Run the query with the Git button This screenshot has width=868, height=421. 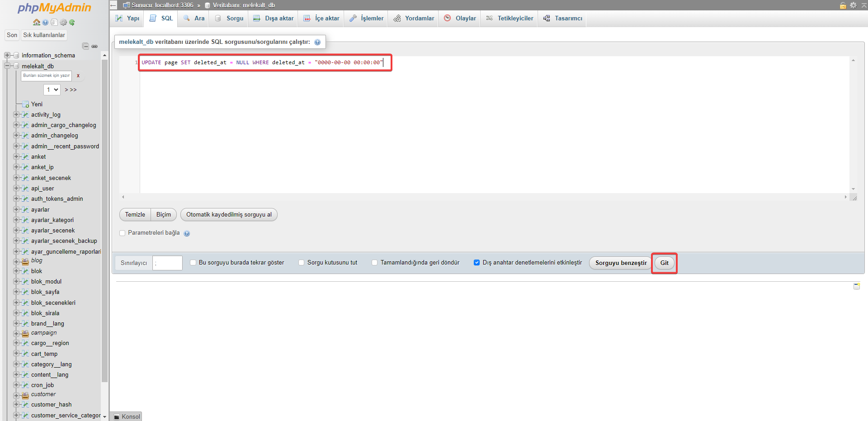664,263
